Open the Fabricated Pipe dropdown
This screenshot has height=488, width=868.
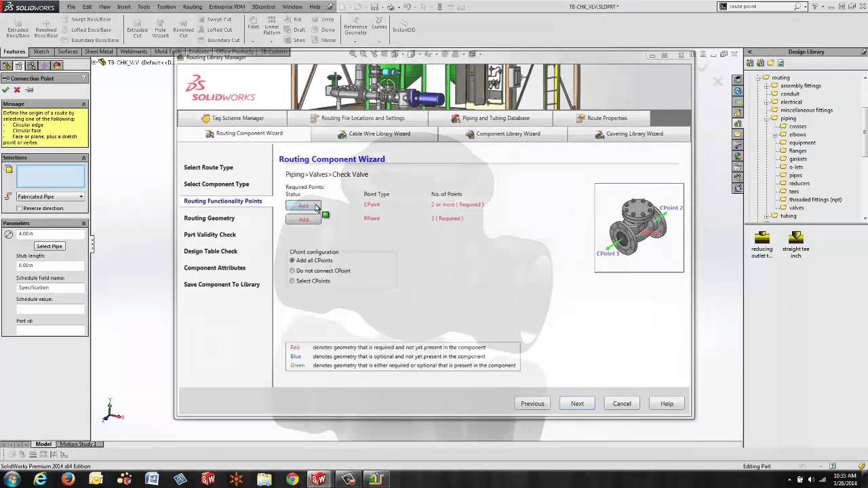(51, 197)
